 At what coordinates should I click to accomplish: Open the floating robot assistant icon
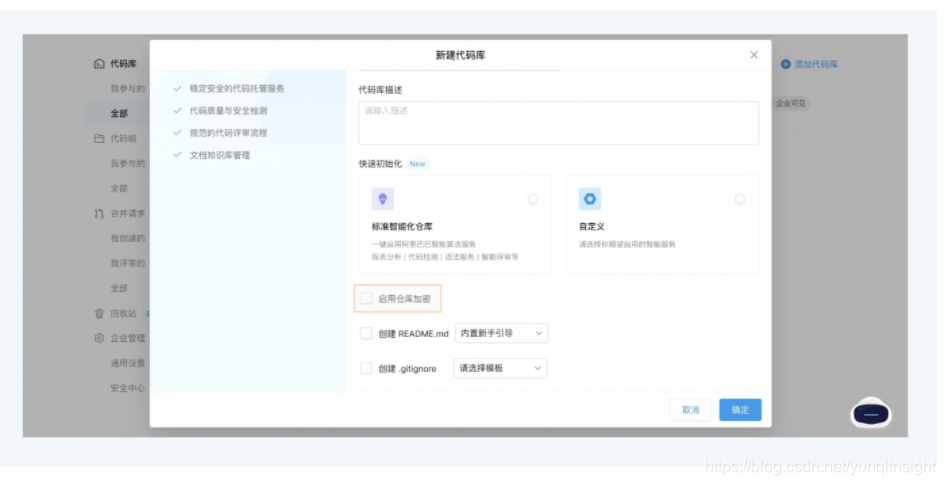[x=871, y=414]
